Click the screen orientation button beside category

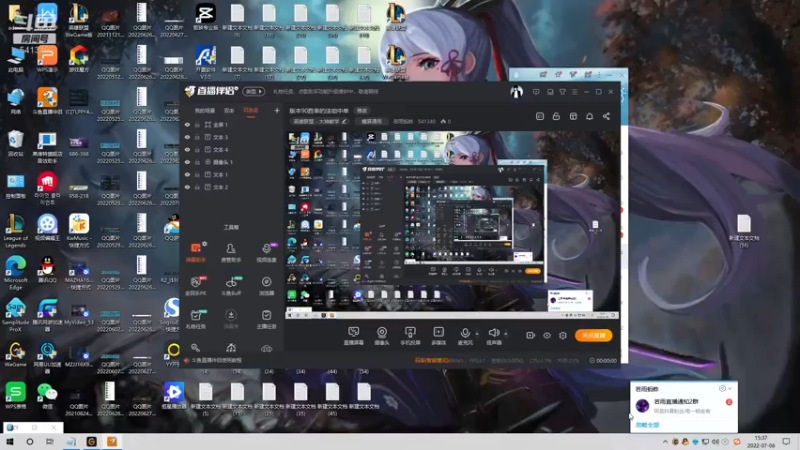pos(371,121)
